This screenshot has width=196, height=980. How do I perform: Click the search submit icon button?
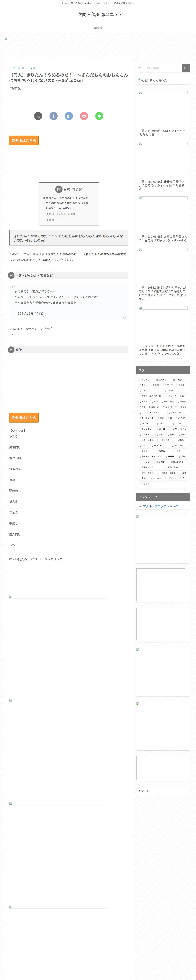coord(186,68)
